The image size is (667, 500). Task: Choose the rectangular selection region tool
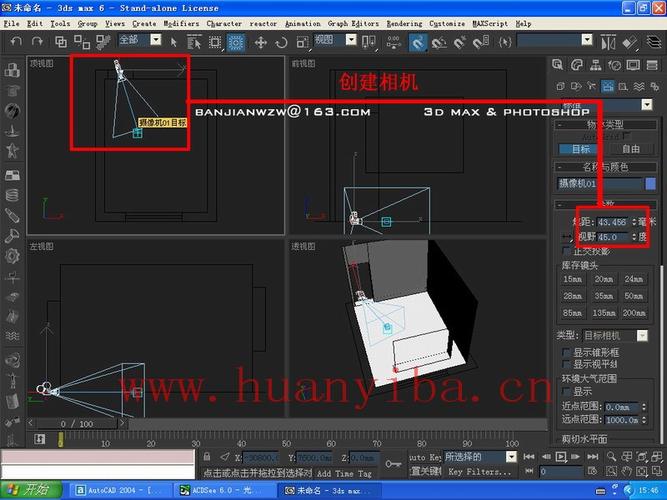pos(215,42)
